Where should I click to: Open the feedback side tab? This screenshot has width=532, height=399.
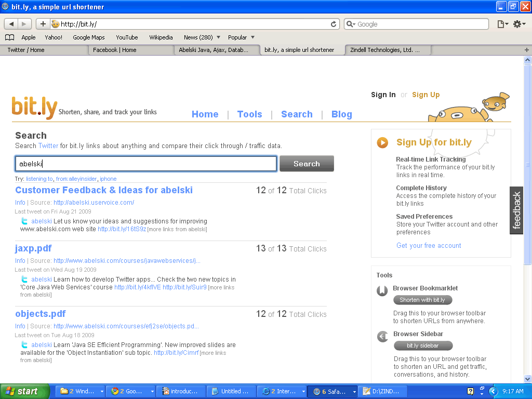click(x=516, y=210)
